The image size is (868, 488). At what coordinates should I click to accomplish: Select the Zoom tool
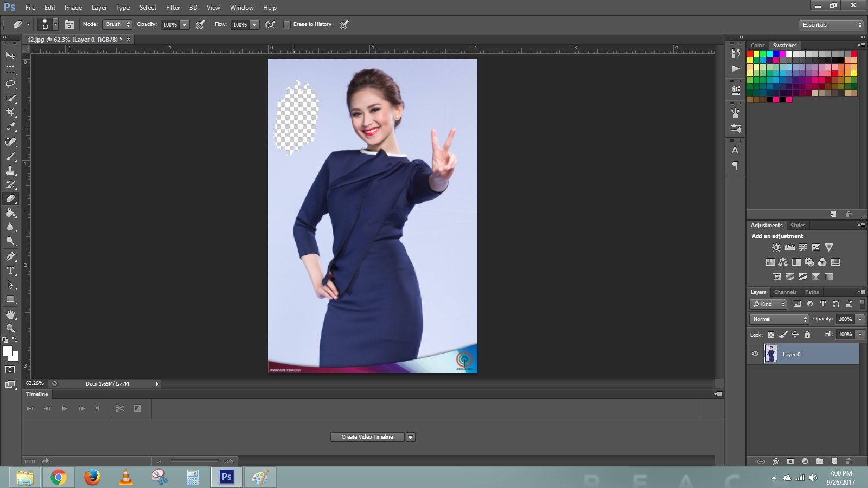point(10,329)
